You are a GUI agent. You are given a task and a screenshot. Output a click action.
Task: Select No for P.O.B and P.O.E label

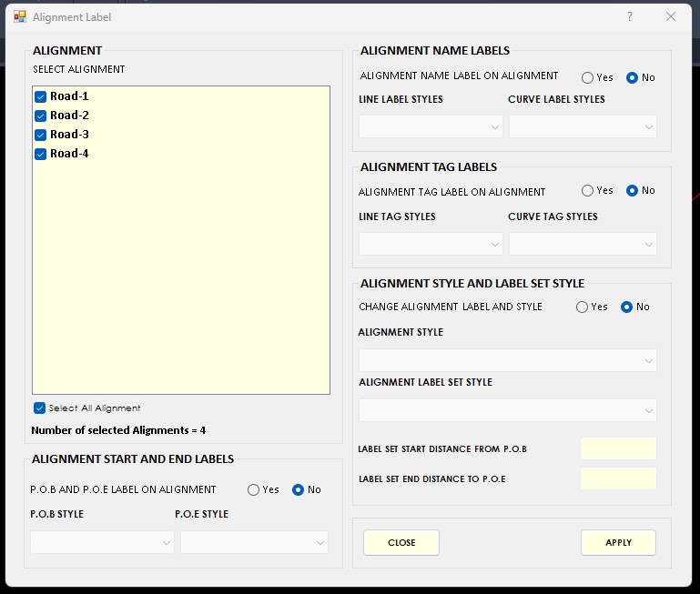tap(298, 490)
